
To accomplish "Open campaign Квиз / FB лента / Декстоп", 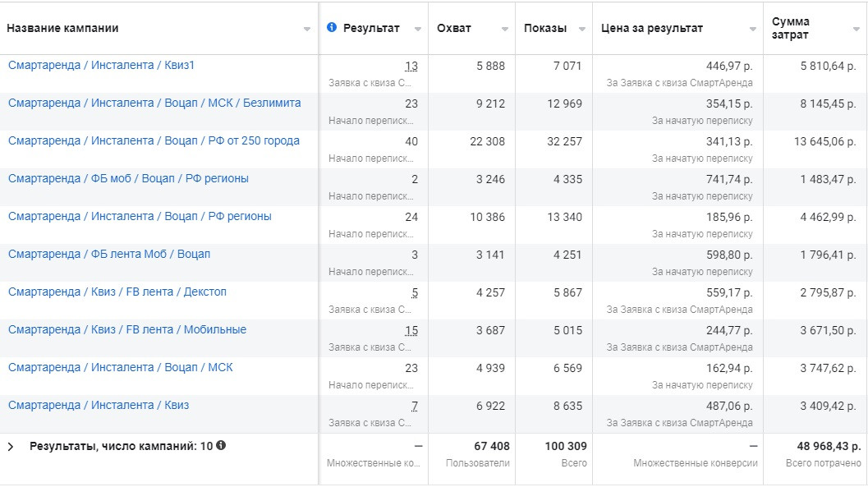I will 117,292.
